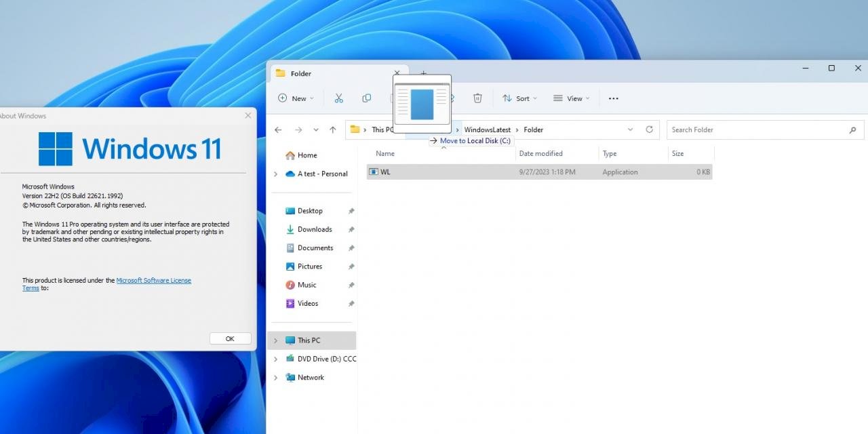868x434 pixels.
Task: Click the Search Folder input field
Action: (x=756, y=130)
